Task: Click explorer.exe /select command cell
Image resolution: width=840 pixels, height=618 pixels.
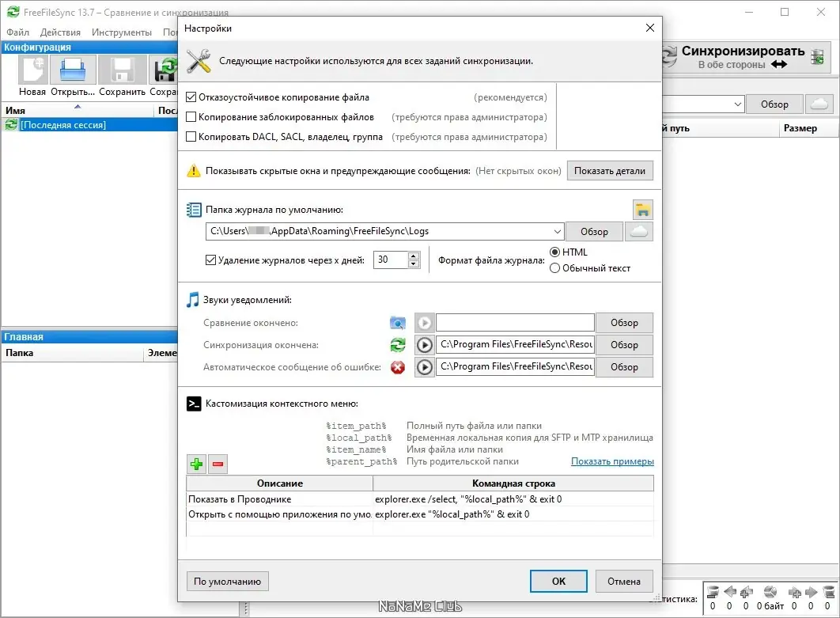Action: pyautogui.click(x=513, y=499)
